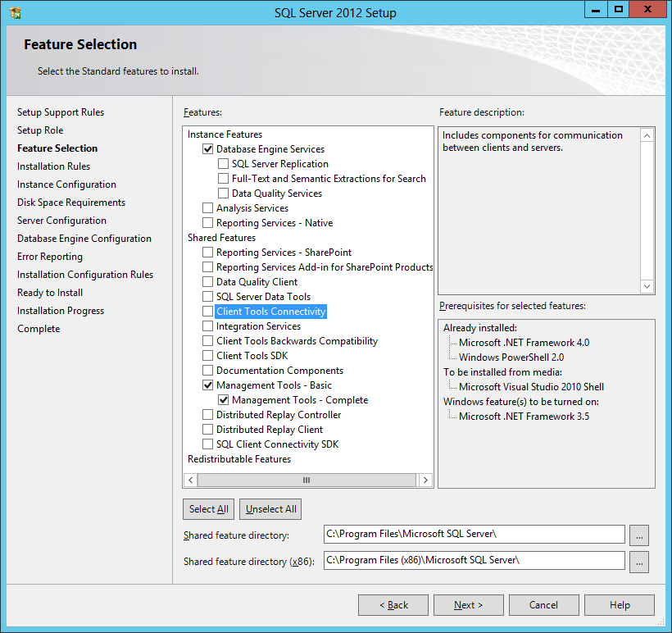Enable Data Quality Client
The image size is (672, 633).
(208, 281)
